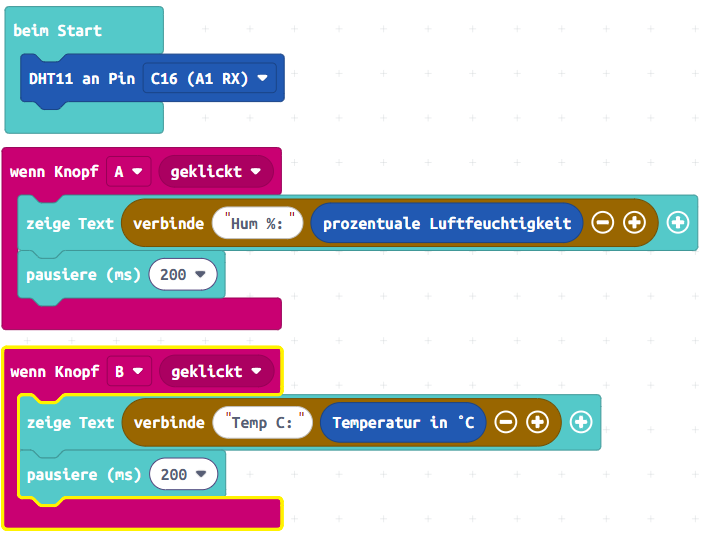
Task: Expand geklickt dropdown in Knopf B block
Action: point(215,372)
